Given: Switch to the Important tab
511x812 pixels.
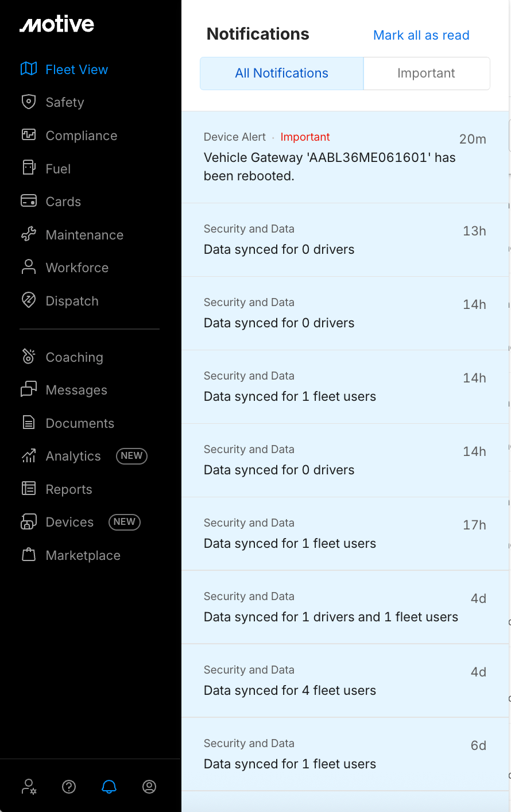Looking at the screenshot, I should [x=426, y=74].
